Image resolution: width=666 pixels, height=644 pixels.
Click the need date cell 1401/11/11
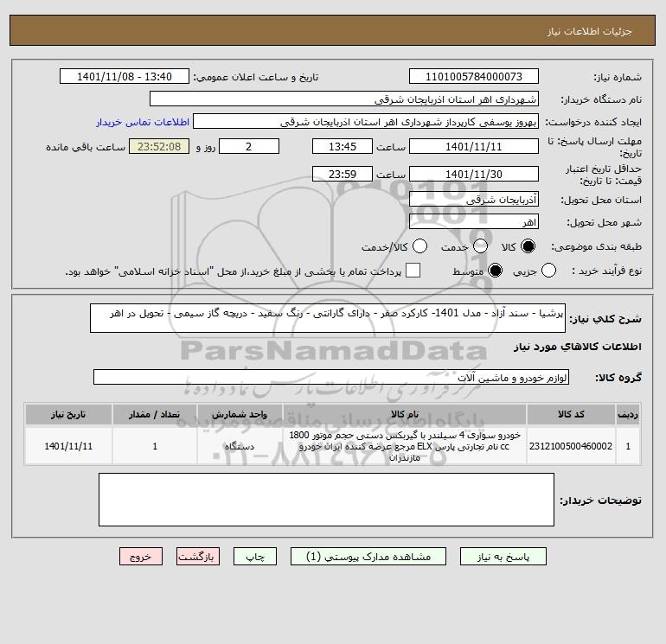pyautogui.click(x=68, y=446)
